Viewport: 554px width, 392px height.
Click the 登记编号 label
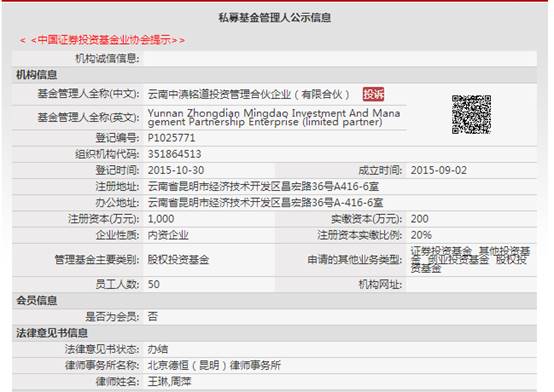point(117,138)
